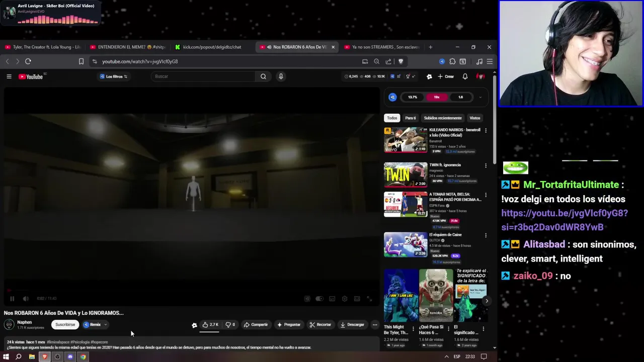
Task: Open the player settings gear
Action: coord(345,299)
